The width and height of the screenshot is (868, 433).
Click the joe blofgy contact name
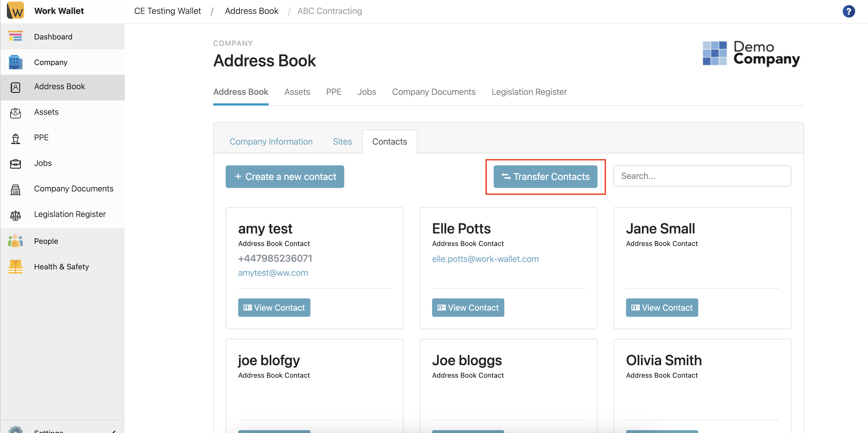click(269, 361)
